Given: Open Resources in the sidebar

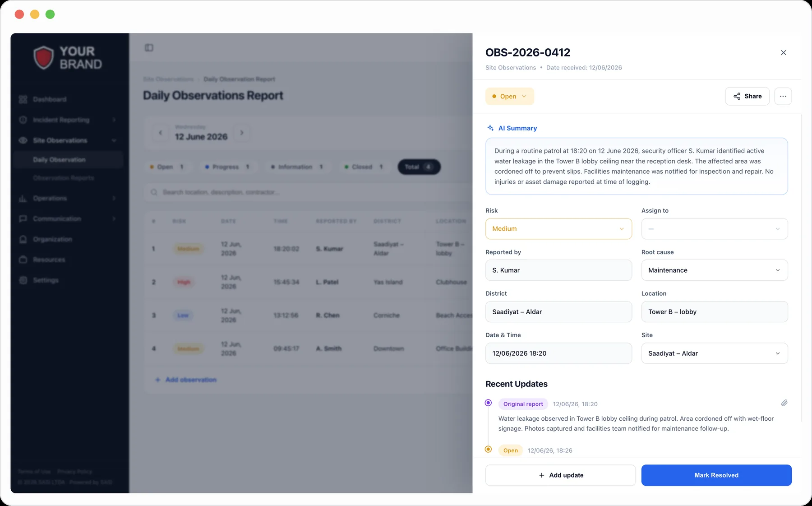Looking at the screenshot, I should pos(68,260).
